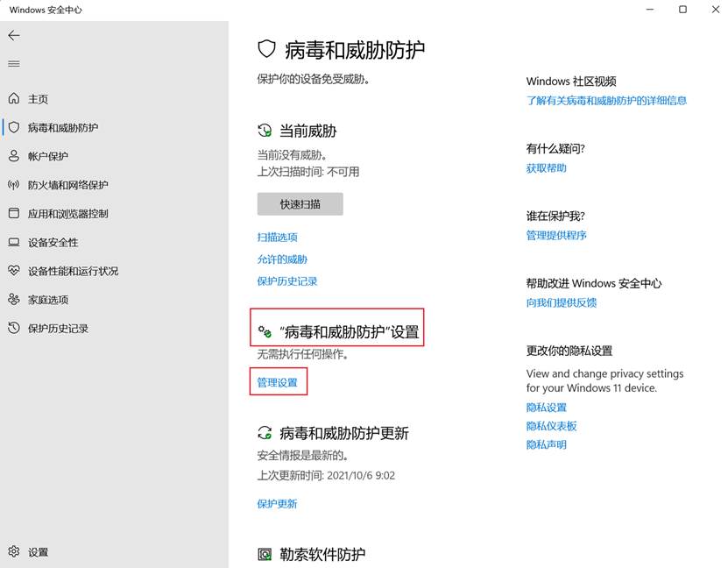Screen dimensions: 728x568
Task: Click the 勒索软件防护 heading
Action: tap(322, 554)
